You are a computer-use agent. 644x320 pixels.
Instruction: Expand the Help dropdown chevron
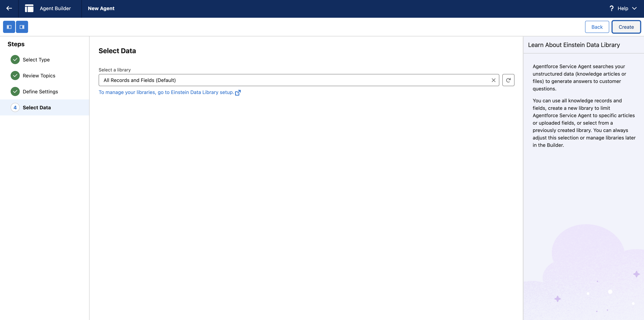point(634,8)
